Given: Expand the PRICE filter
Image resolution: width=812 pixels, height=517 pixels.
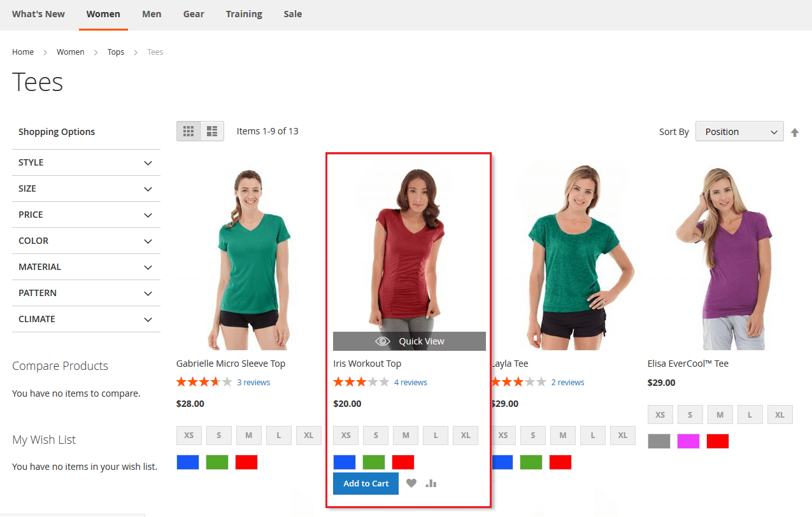Looking at the screenshot, I should click(x=86, y=215).
